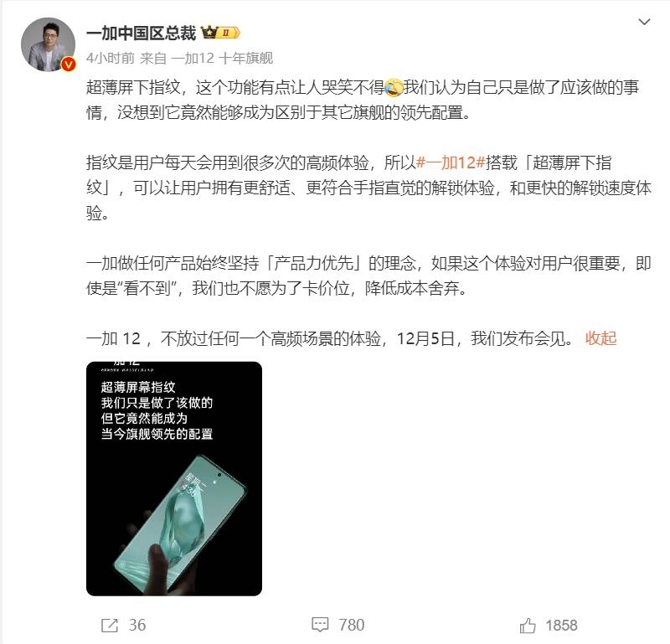Like the post with thumbs-up icon
Image resolution: width=670 pixels, height=644 pixels.
[x=528, y=626]
